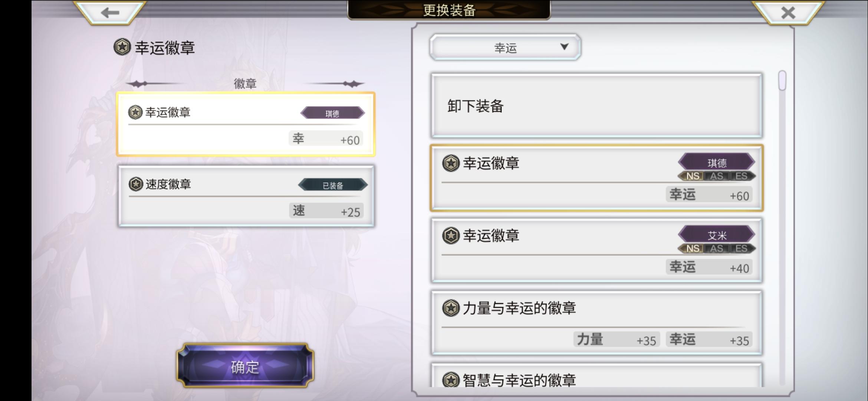
Task: Click the 已装备 equipped tag
Action: tap(333, 185)
